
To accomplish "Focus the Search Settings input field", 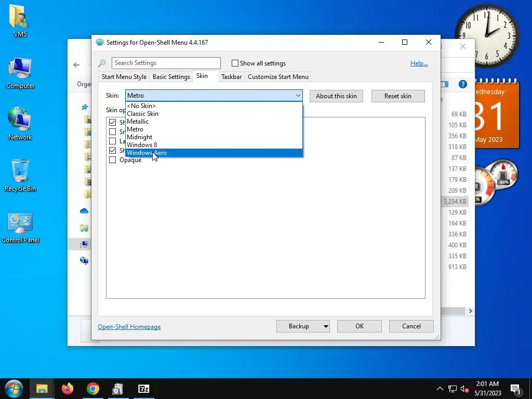I will coord(166,63).
